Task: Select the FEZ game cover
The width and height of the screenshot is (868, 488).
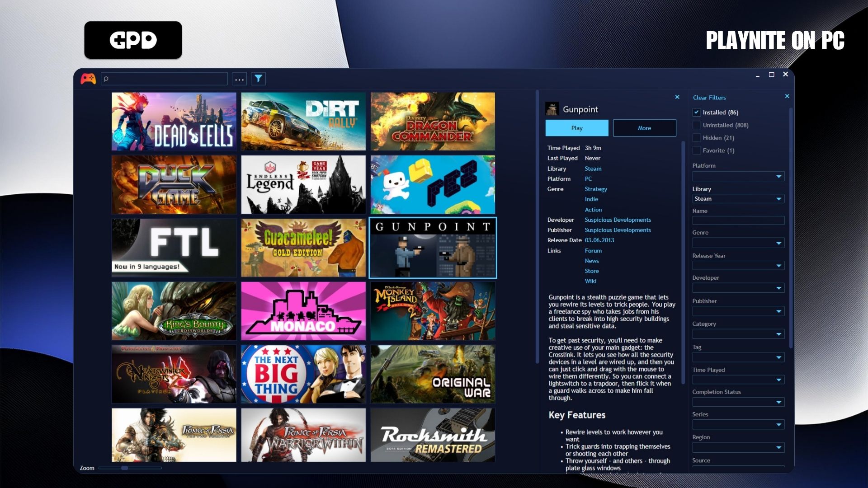Action: [433, 184]
